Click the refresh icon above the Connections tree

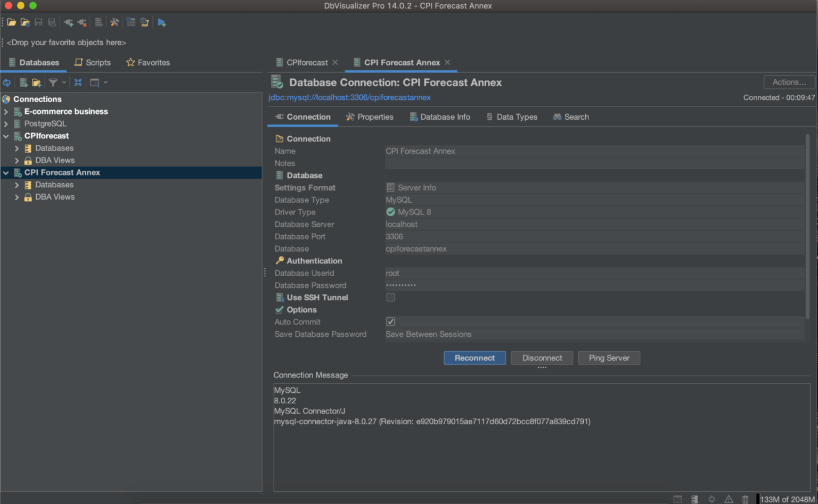pos(7,82)
